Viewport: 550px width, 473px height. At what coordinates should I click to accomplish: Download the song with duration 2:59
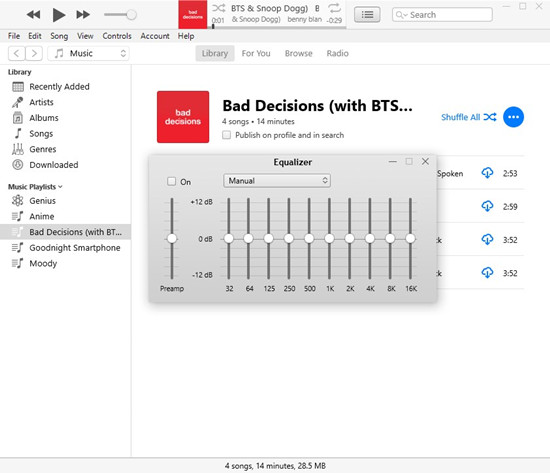pos(487,206)
